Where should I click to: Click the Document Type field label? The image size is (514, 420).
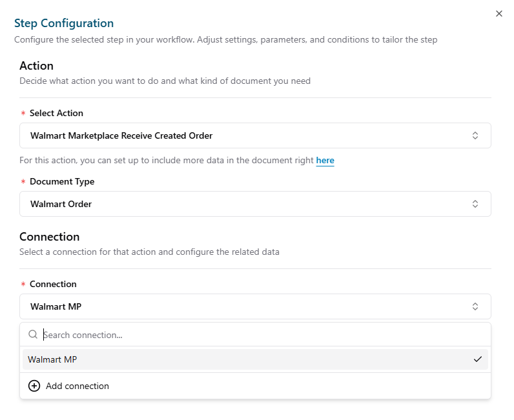[62, 181]
